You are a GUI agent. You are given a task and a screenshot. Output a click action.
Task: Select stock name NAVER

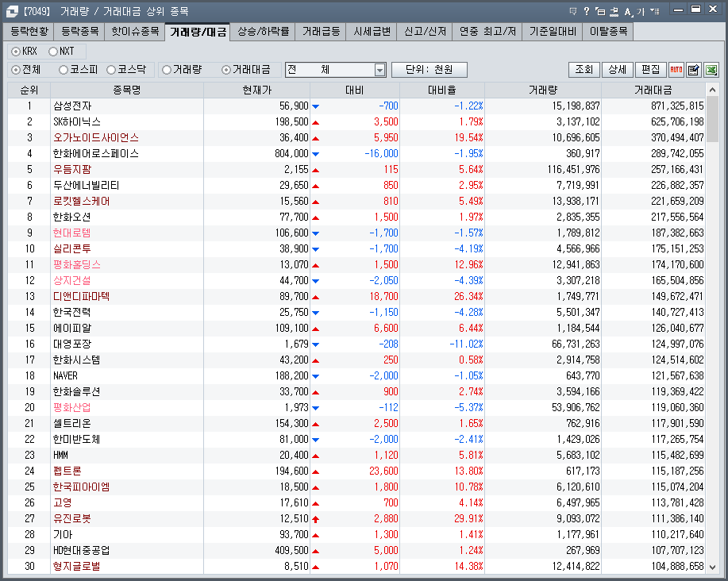65,376
